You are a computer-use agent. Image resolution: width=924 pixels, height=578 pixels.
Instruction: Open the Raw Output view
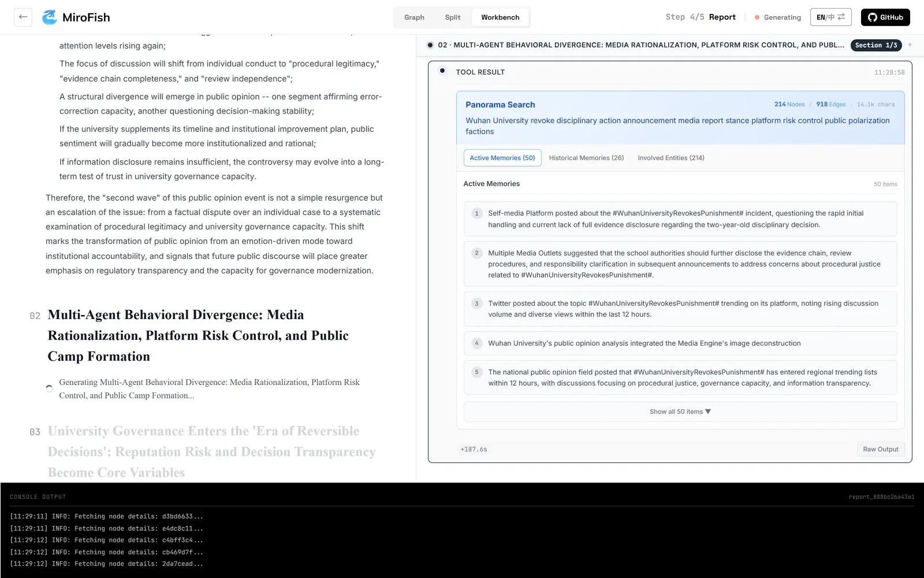click(881, 449)
